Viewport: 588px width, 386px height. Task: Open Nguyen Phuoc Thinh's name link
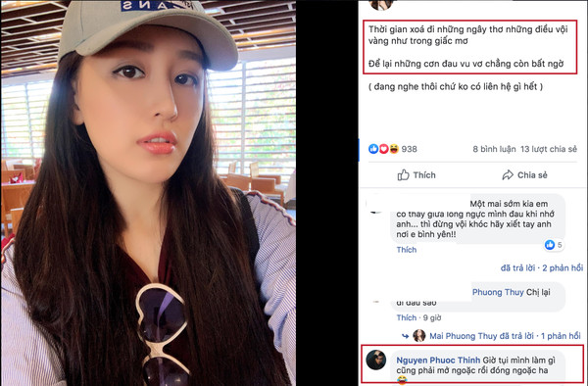pos(438,361)
